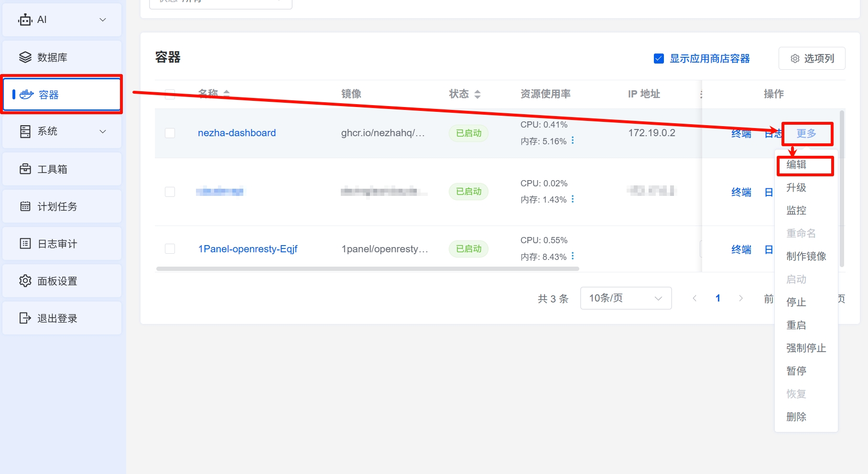Click the scheduled tasks calendar icon
The width and height of the screenshot is (868, 474).
click(x=25, y=206)
